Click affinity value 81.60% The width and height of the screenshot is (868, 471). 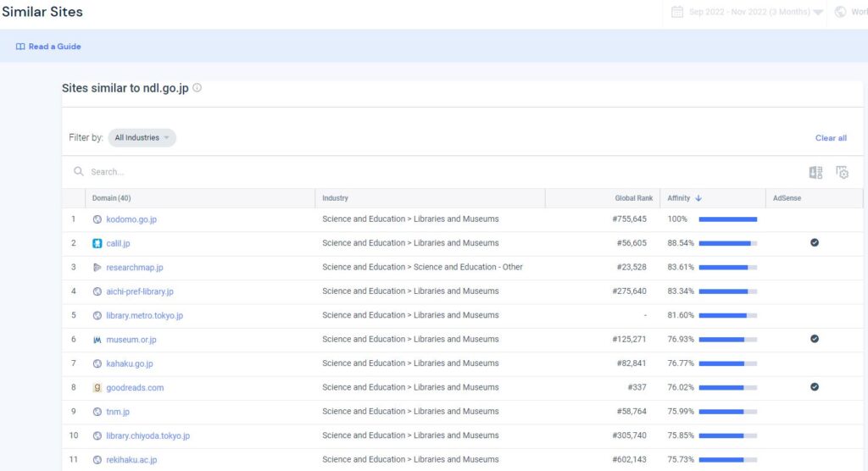(x=681, y=315)
